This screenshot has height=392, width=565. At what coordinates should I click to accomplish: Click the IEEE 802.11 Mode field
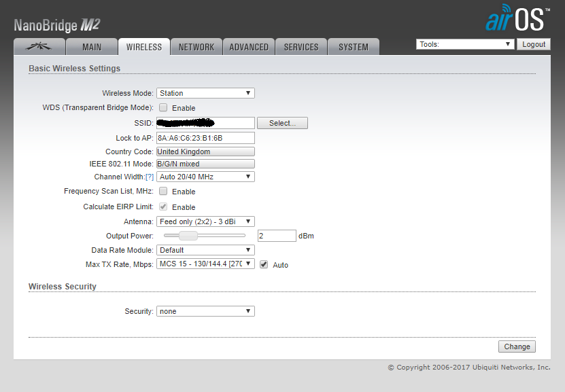click(x=205, y=164)
